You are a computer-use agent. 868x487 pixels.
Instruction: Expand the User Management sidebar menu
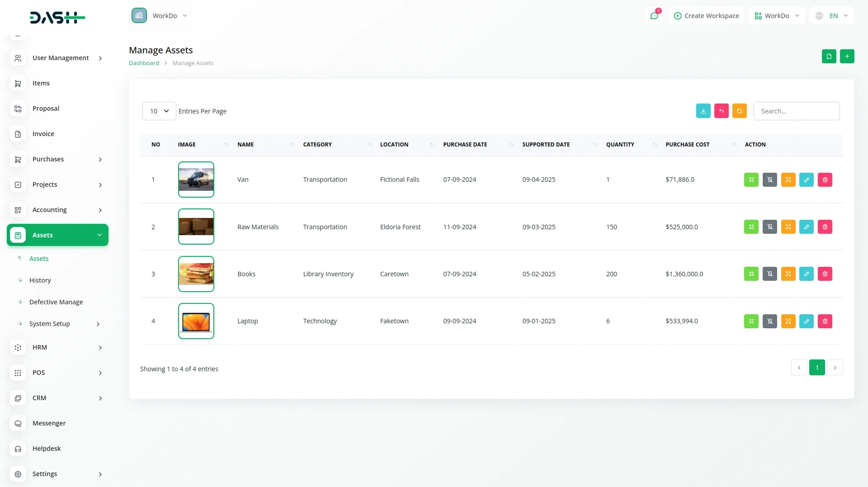(x=57, y=58)
